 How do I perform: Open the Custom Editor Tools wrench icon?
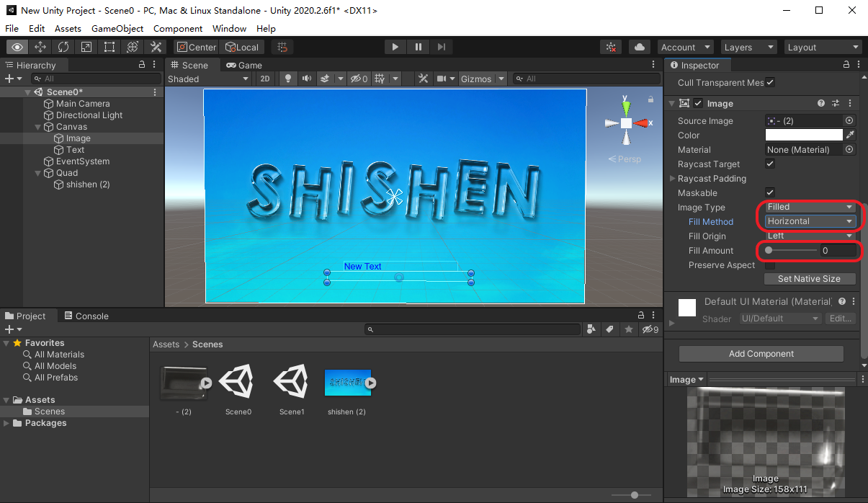156,47
